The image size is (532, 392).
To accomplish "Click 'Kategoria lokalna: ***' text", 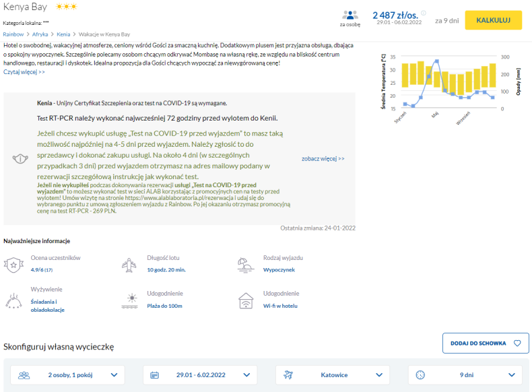I will click(26, 23).
